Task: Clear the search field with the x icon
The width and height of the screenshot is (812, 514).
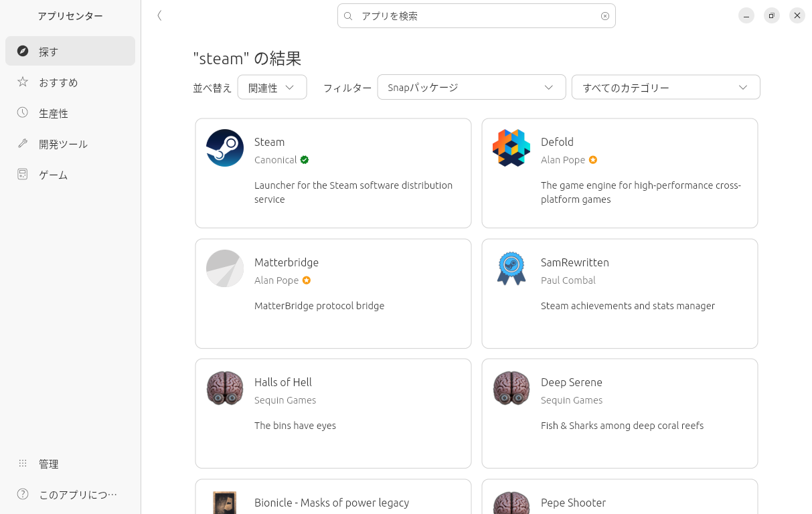Action: [605, 16]
